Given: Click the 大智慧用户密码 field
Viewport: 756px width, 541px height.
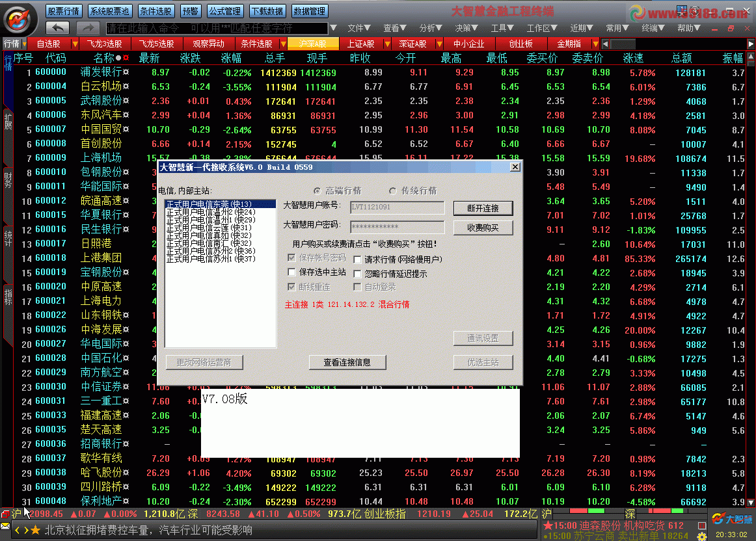Looking at the screenshot, I should pos(398,227).
